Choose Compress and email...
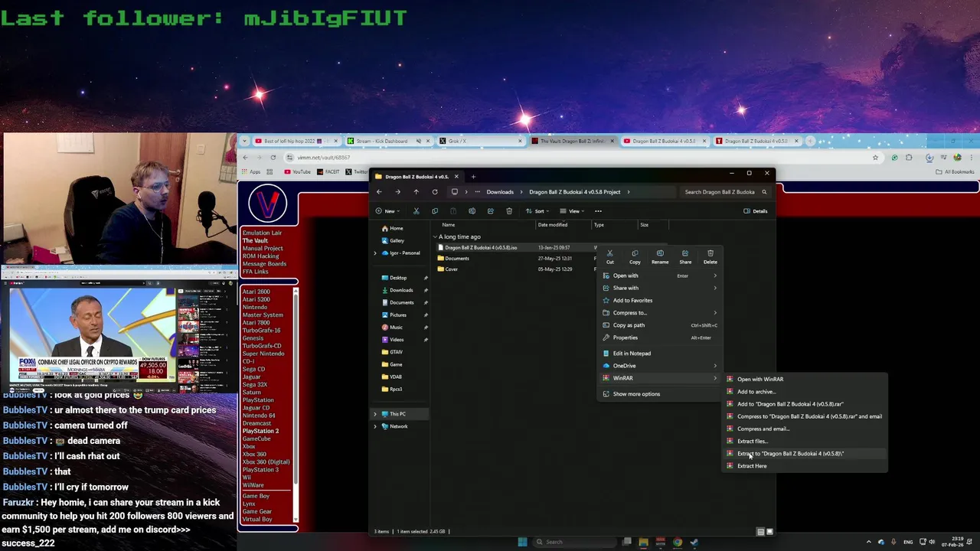Image resolution: width=980 pixels, height=551 pixels. point(805,429)
